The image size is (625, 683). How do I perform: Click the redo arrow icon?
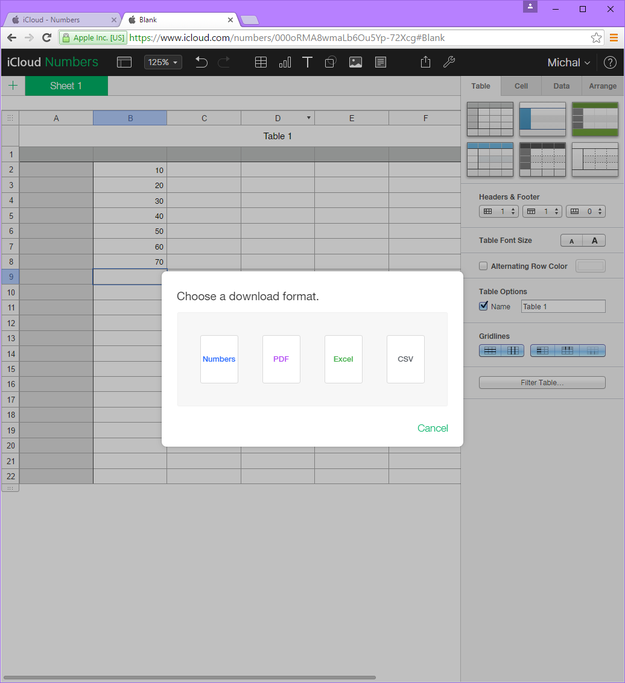coord(224,62)
